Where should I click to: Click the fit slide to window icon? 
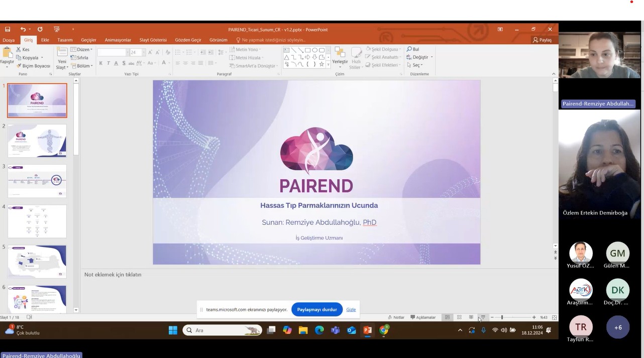554,317
